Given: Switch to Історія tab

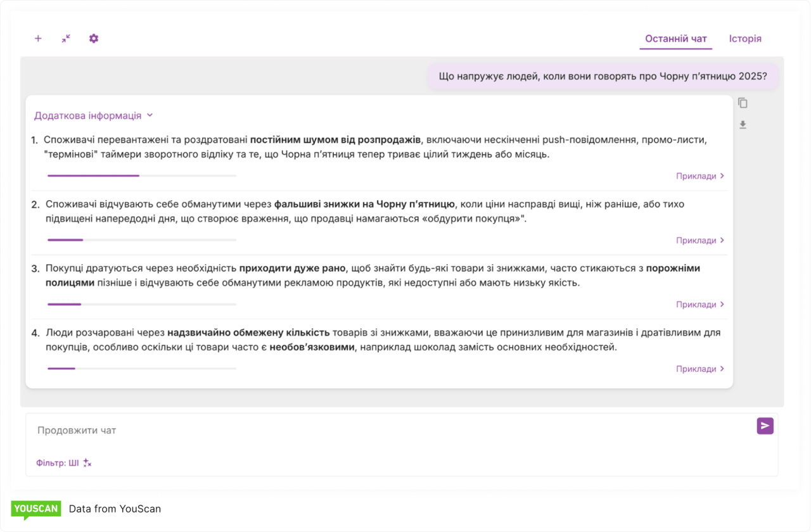Looking at the screenshot, I should [x=745, y=39].
